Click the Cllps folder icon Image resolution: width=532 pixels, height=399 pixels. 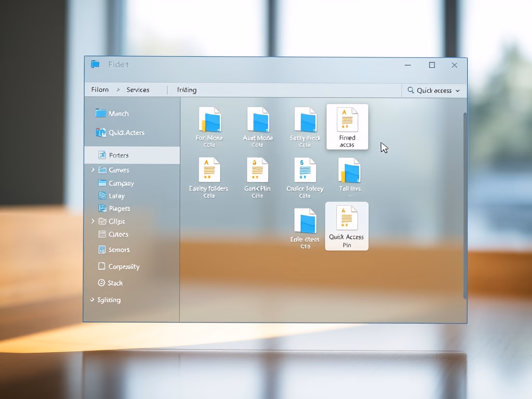102,221
